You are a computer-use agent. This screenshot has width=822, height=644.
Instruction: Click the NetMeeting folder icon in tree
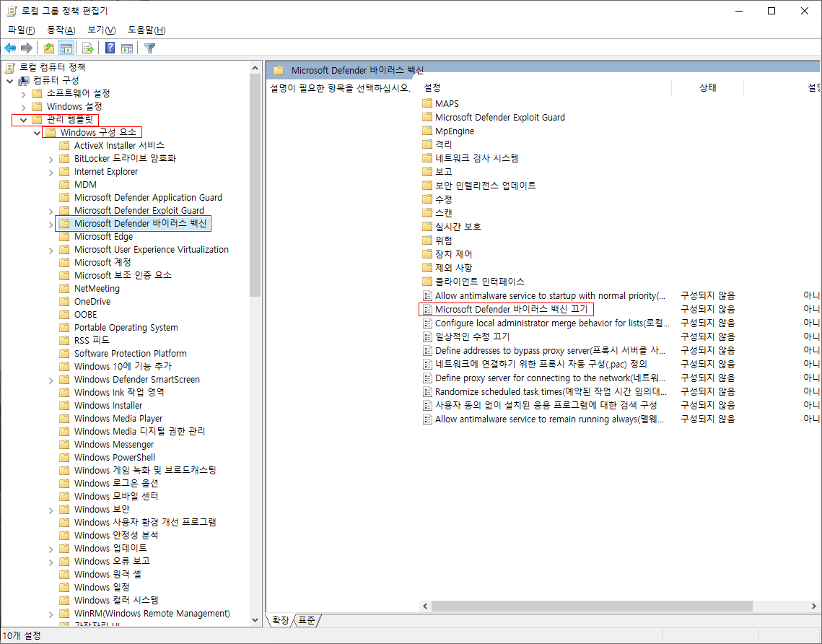(64, 289)
